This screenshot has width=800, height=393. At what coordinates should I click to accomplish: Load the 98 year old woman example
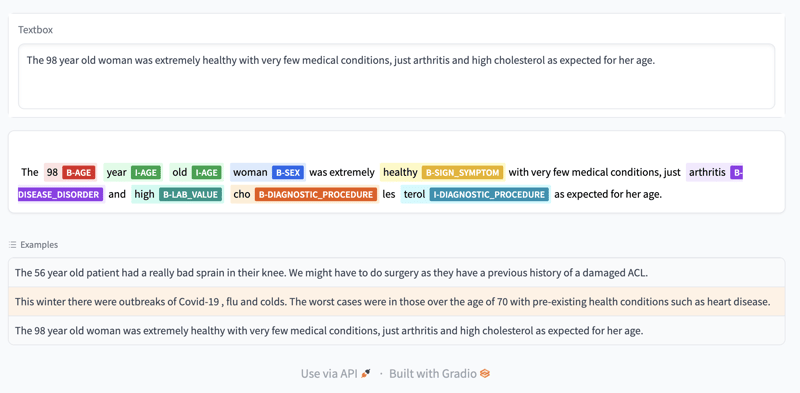[x=396, y=331]
